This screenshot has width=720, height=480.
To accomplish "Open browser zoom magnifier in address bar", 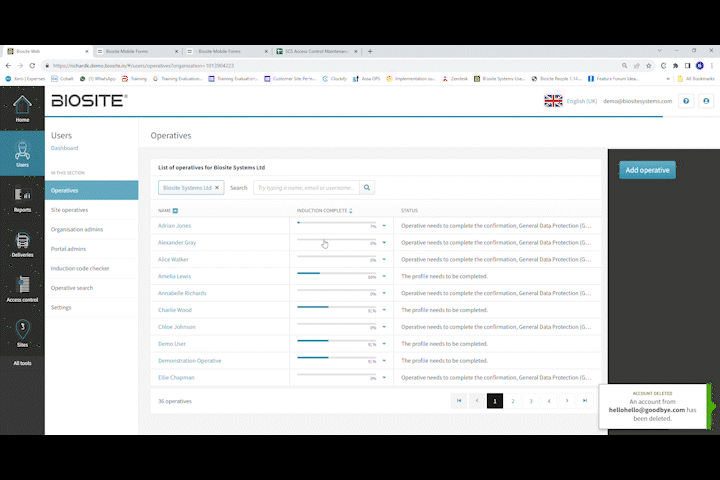I will (624, 66).
